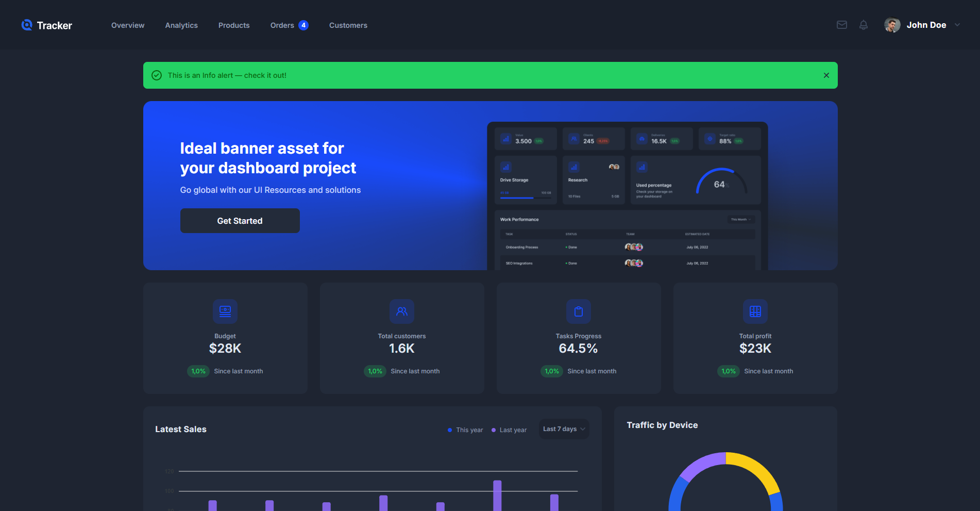Click the 64.5% tasks progress value
980x511 pixels.
579,349
